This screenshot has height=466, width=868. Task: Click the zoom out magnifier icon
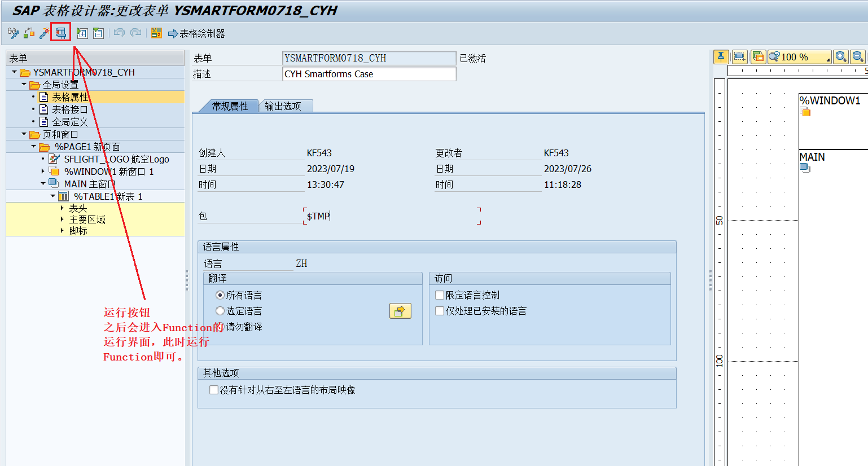(858, 56)
